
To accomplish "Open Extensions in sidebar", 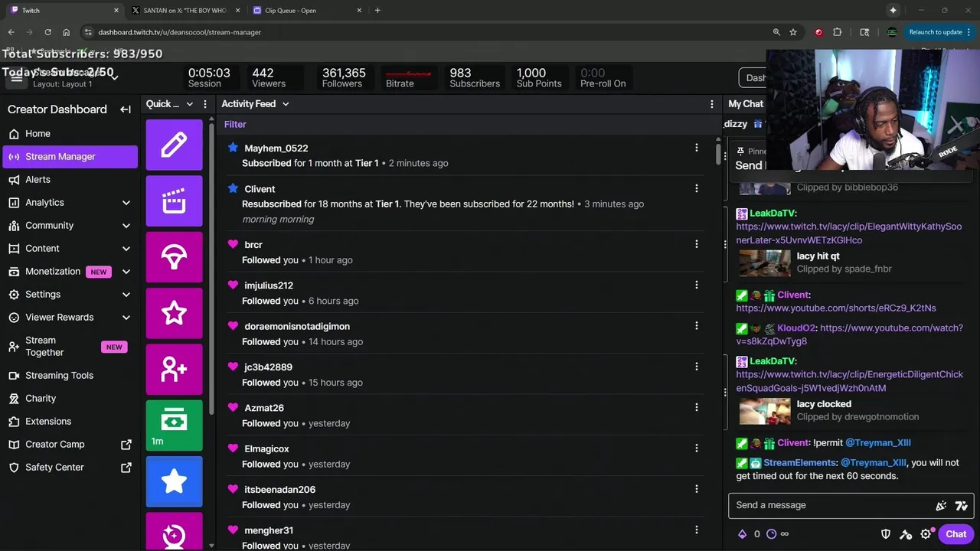I will tap(70, 421).
